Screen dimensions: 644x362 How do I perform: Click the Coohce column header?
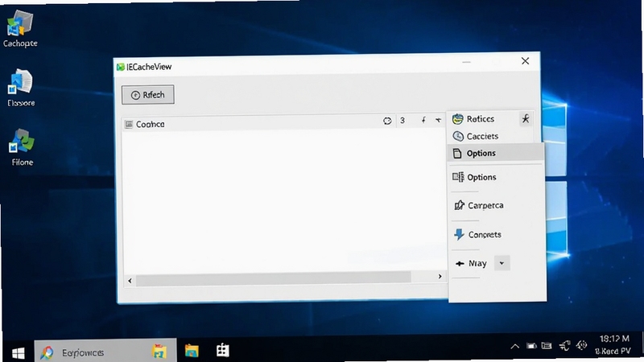pyautogui.click(x=150, y=124)
